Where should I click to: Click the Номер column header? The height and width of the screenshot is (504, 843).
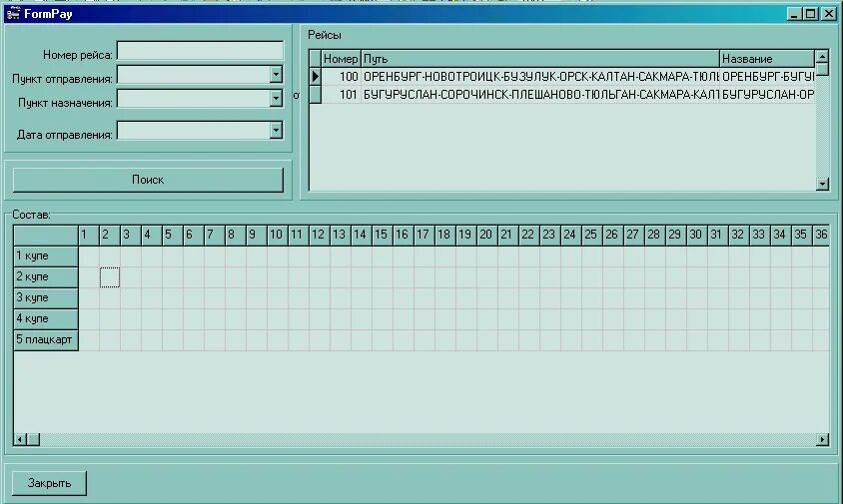[x=342, y=59]
